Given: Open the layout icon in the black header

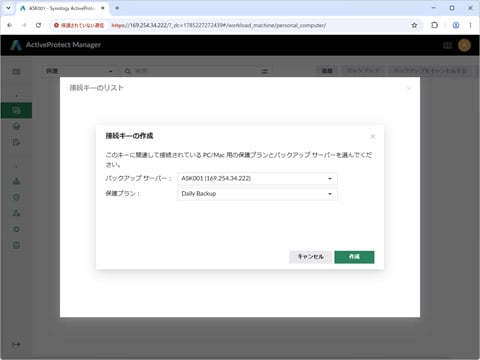Looking at the screenshot, I should pos(448,45).
